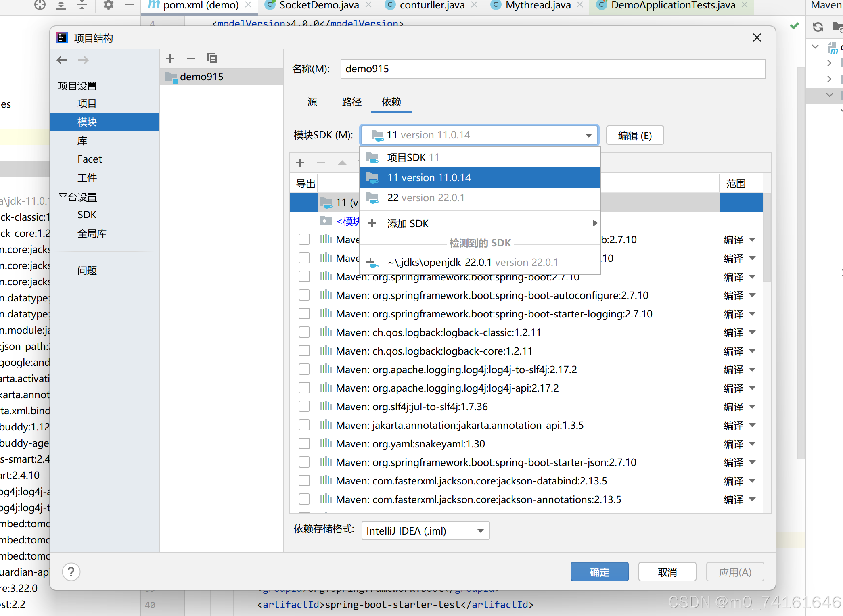Click the back navigation arrow
The height and width of the screenshot is (616, 843).
[62, 61]
